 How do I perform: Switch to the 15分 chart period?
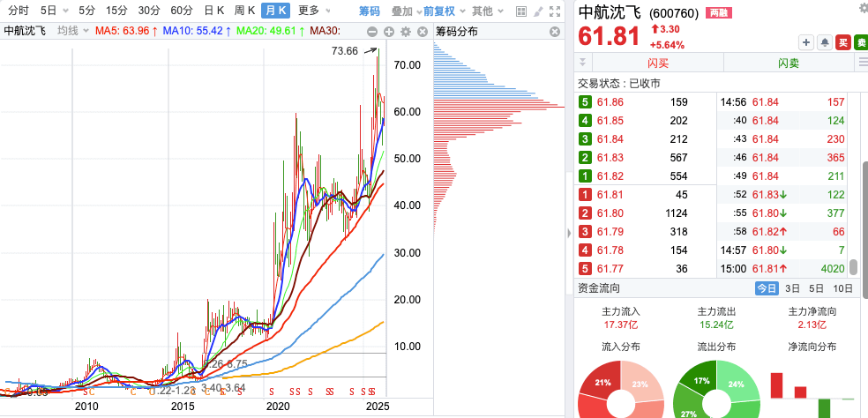click(x=116, y=11)
